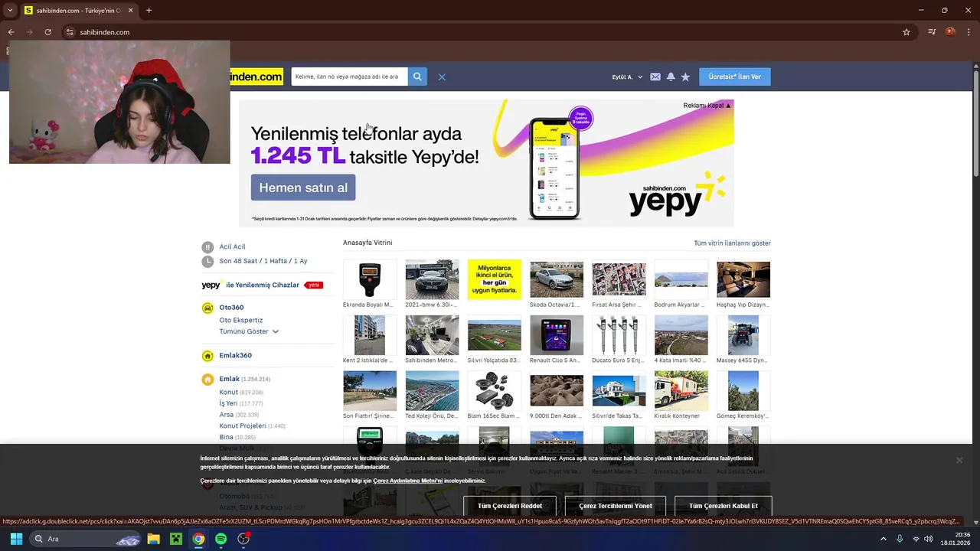Open Windows Start menu
980x551 pixels.
16,539
